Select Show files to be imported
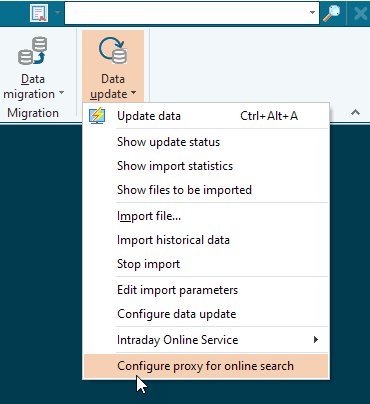Viewport: 370px width, 404px height. point(206,190)
